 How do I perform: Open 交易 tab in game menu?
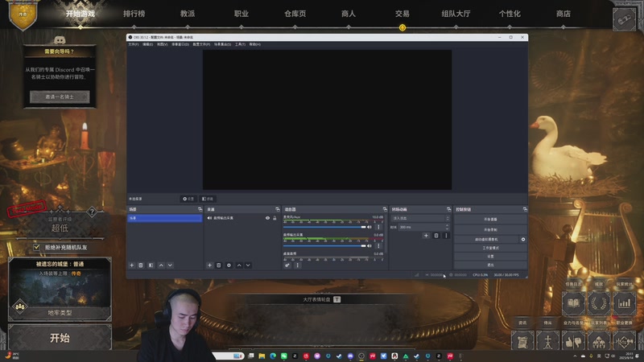click(x=402, y=14)
